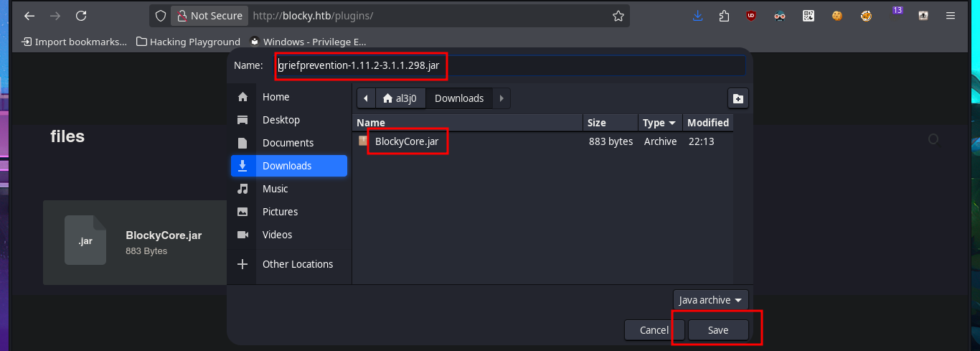Cancel the save file dialog
The width and height of the screenshot is (980, 351).
654,330
